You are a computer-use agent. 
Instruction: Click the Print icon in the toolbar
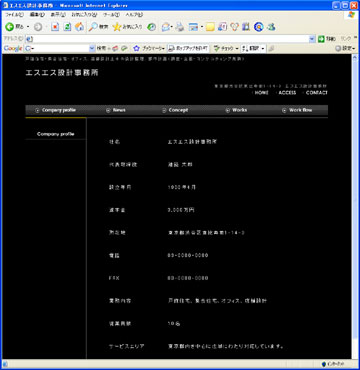(x=180, y=27)
